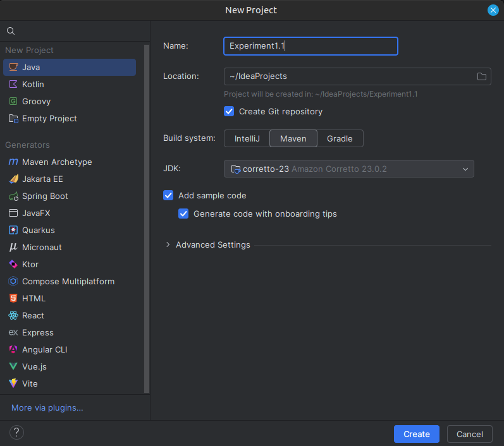Open the Maven Archetype generator
Viewport: 504px width, 446px height.
[x=51, y=162]
